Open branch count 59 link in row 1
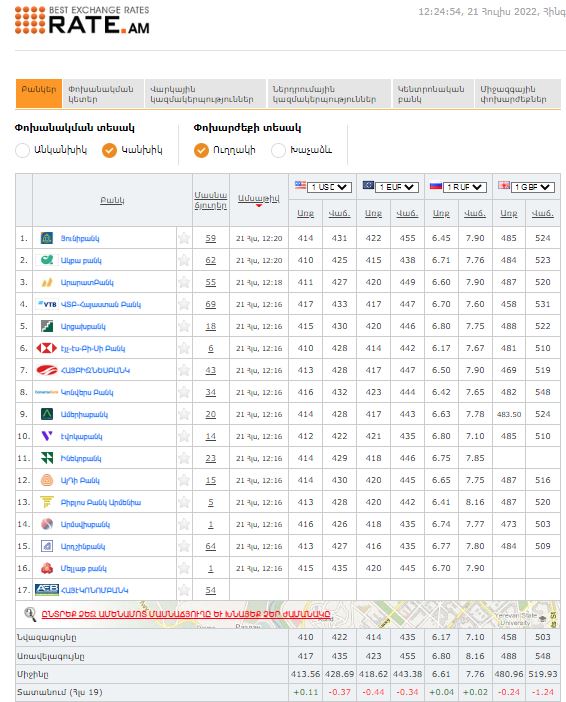The image size is (566, 702). coord(210,238)
